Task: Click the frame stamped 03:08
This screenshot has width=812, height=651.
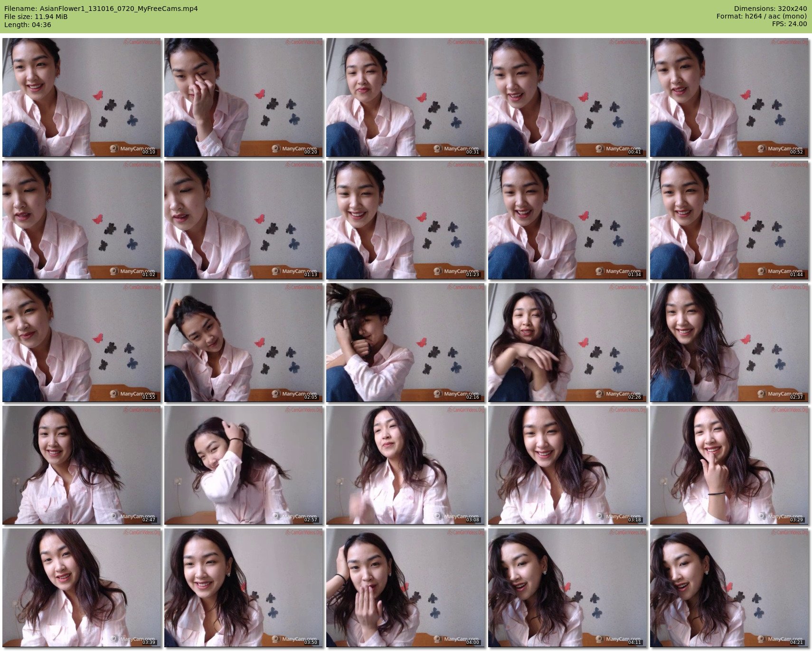Action: (406, 465)
